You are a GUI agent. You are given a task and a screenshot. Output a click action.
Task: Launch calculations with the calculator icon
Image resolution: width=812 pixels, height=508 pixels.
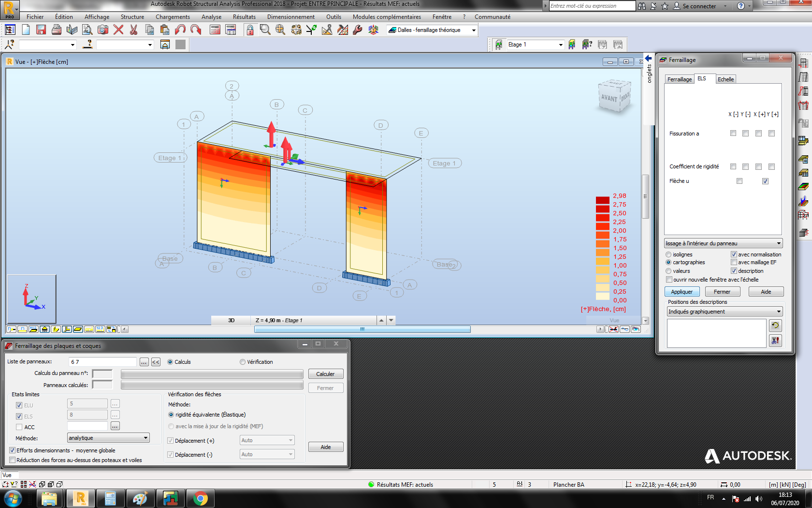tap(215, 30)
